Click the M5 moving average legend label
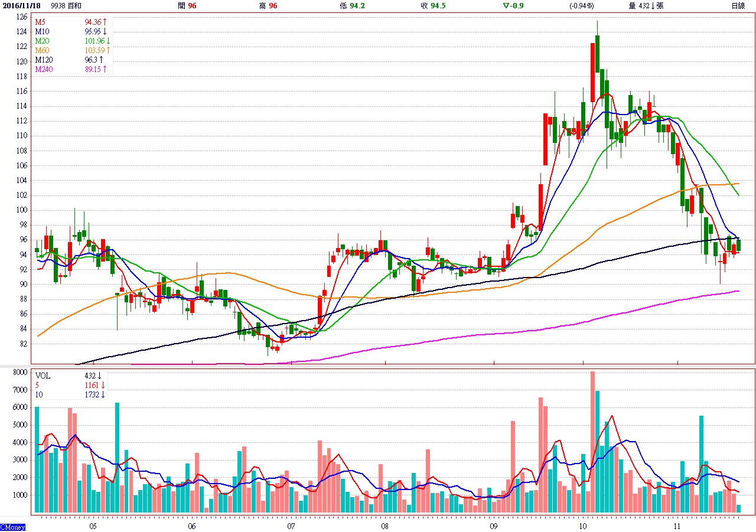Screen dimensions: 756x532 (40, 22)
